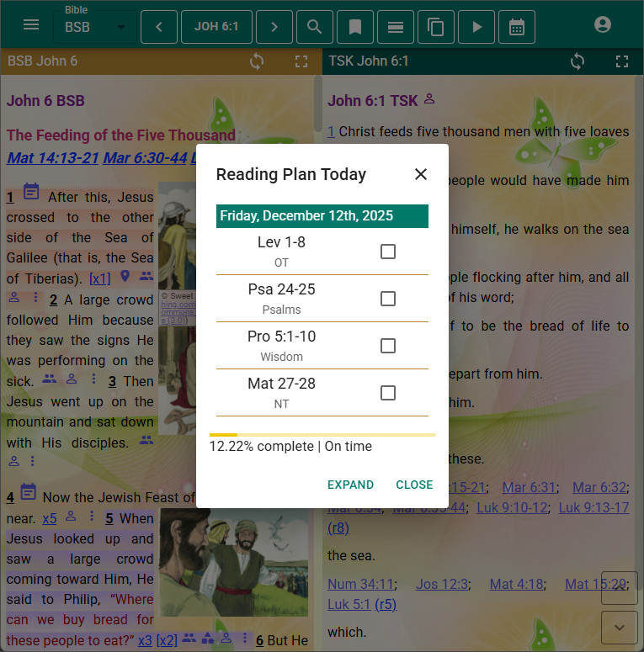Select verse number 6 in BSB text
Screen dimensions: 644x652
pyautogui.click(x=259, y=641)
